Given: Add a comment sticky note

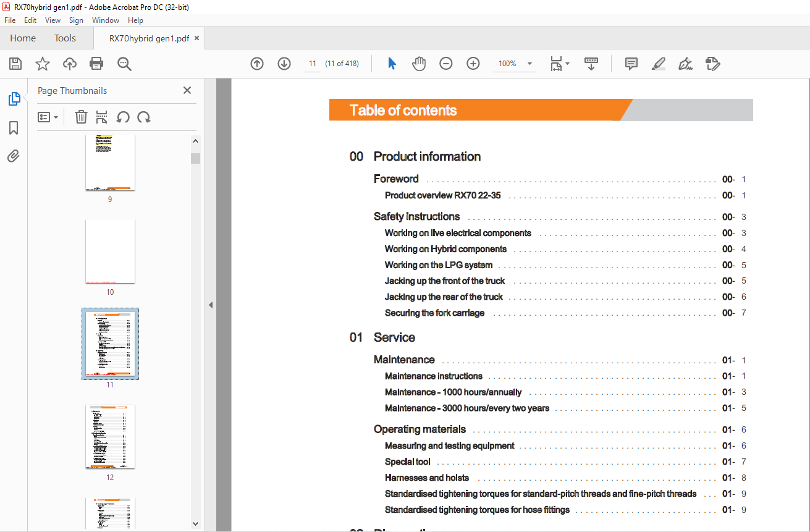Looking at the screenshot, I should pos(631,64).
